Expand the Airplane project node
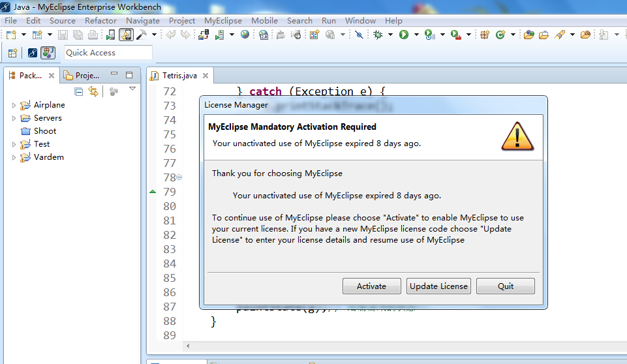This screenshot has height=364, width=627. point(14,105)
